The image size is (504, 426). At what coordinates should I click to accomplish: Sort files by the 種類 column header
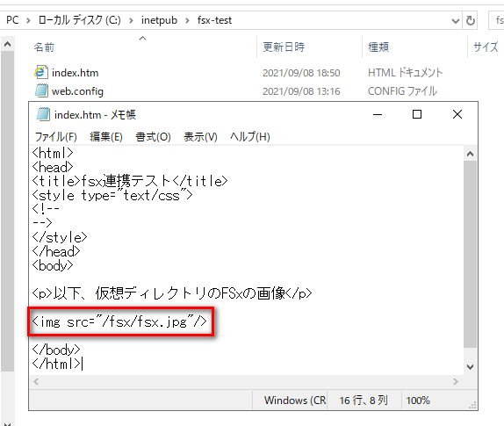click(378, 47)
